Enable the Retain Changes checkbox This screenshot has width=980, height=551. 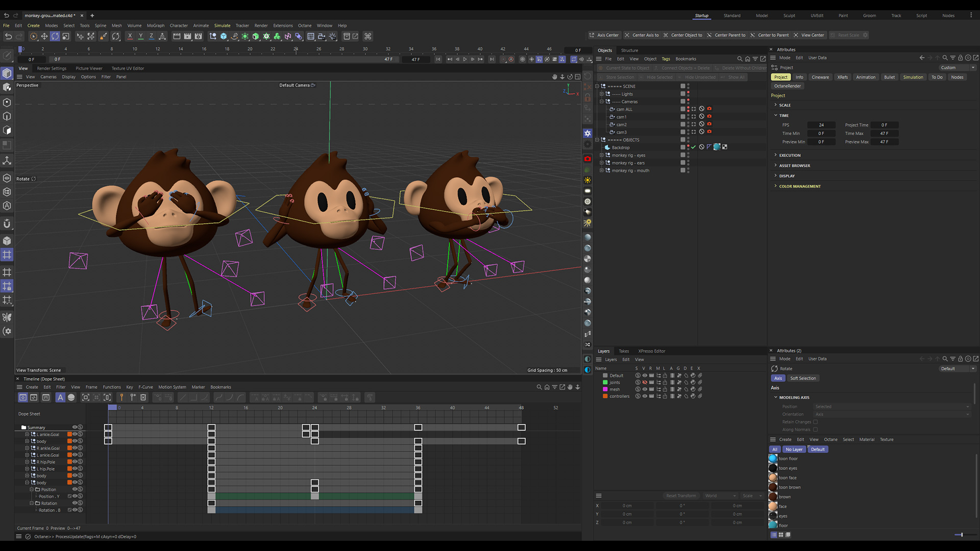coord(815,422)
